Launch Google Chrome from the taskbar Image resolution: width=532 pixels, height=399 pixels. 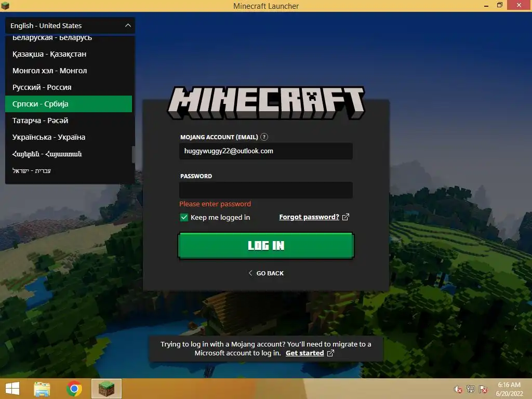pos(74,389)
